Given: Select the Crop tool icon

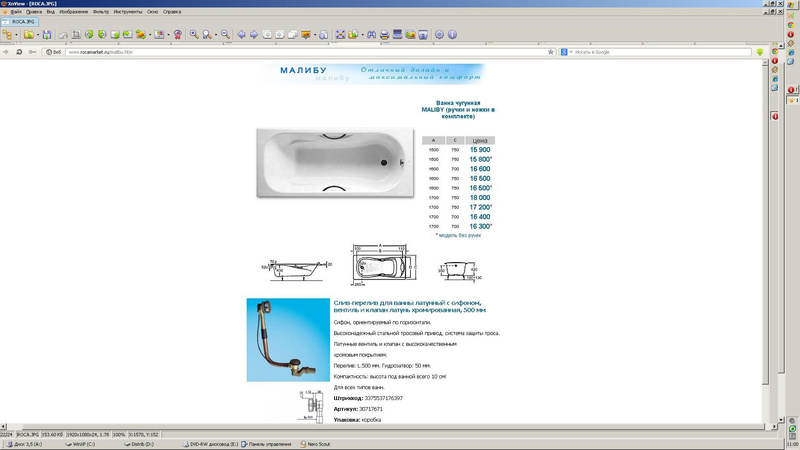Looking at the screenshot, I should [76, 35].
